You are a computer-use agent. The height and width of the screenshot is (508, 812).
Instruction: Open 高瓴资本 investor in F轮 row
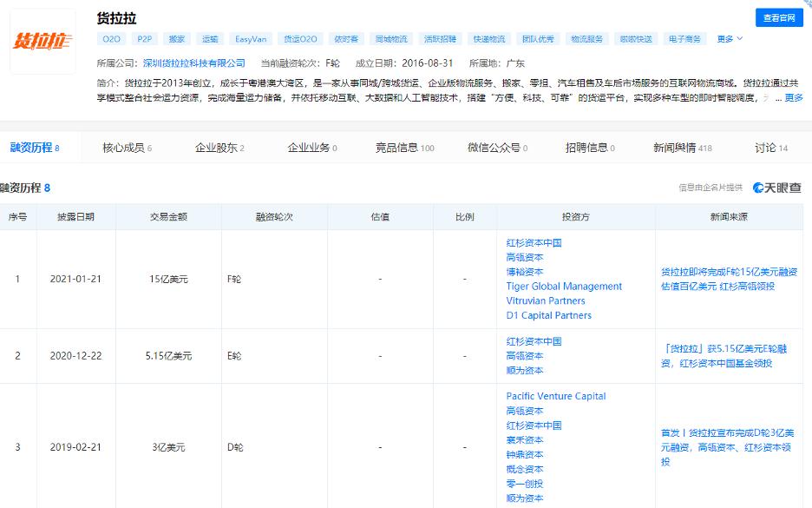525,257
